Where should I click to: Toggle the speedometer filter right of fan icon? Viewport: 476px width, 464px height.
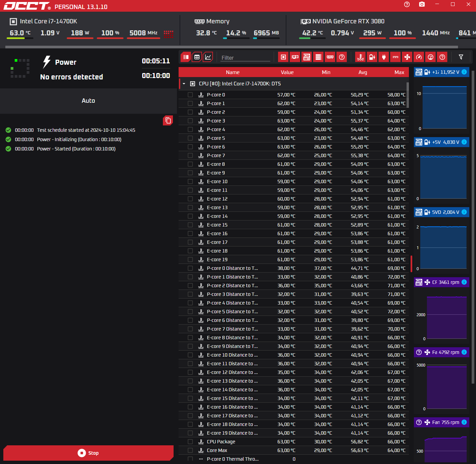pos(419,57)
